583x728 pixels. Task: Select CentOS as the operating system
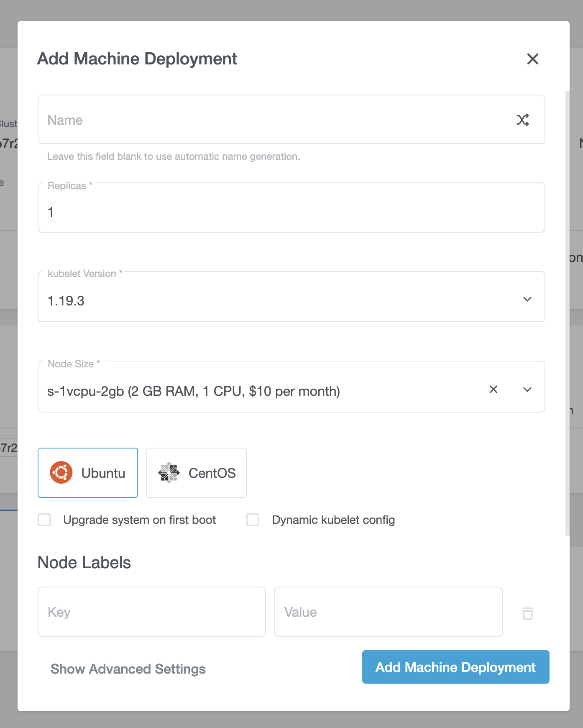196,472
